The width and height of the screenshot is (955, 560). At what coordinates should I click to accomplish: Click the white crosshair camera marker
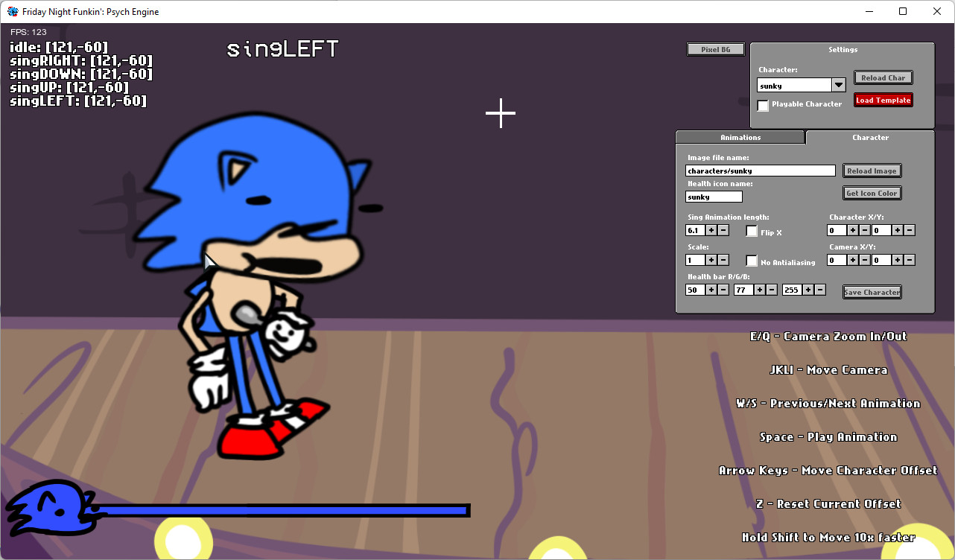[501, 113]
